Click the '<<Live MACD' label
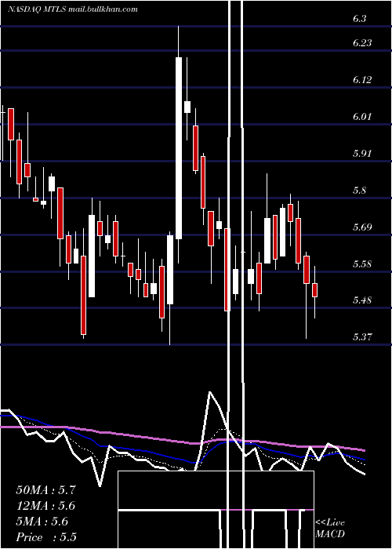Screen dimensions: 392x549 click(x=330, y=528)
